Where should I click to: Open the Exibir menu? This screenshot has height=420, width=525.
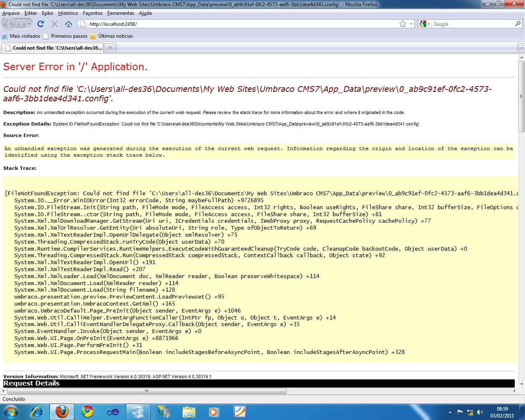pos(48,13)
